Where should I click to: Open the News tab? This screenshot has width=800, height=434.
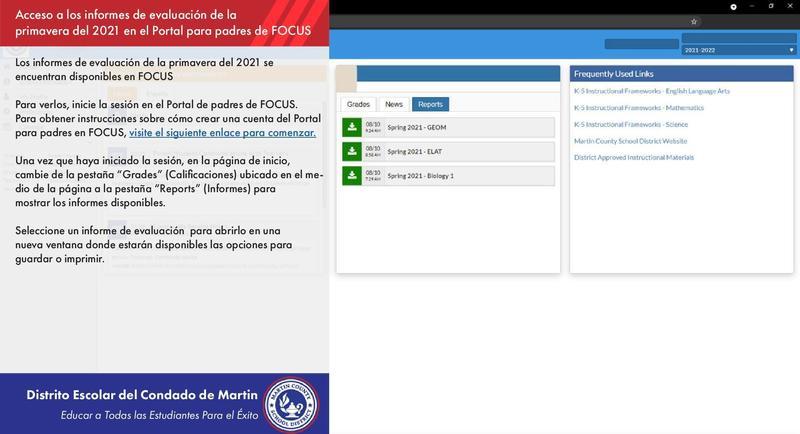[394, 104]
